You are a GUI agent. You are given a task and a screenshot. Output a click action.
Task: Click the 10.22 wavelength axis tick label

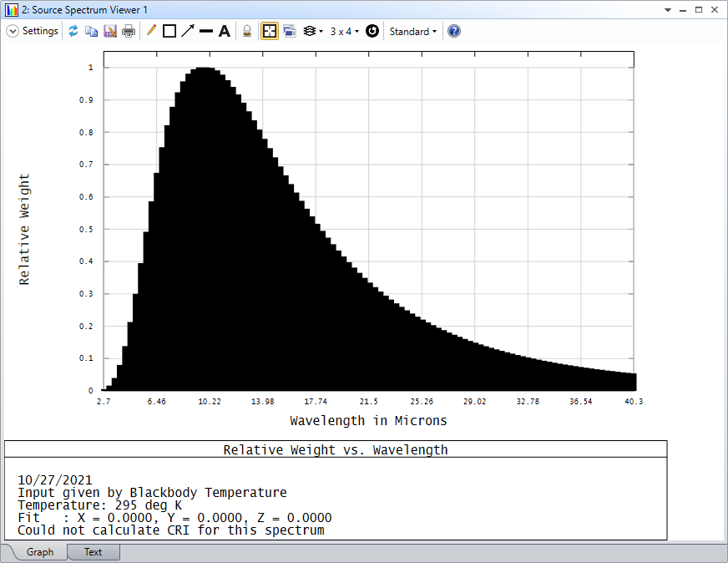pos(210,401)
